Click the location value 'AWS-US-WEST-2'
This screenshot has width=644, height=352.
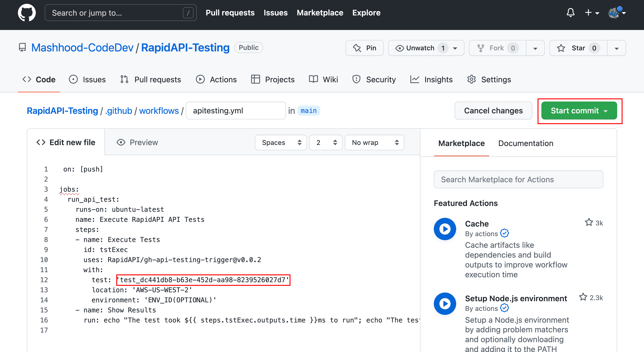pyautogui.click(x=162, y=290)
